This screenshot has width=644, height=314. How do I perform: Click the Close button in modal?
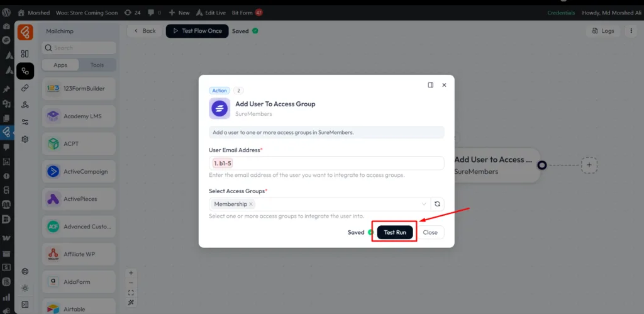(x=430, y=232)
